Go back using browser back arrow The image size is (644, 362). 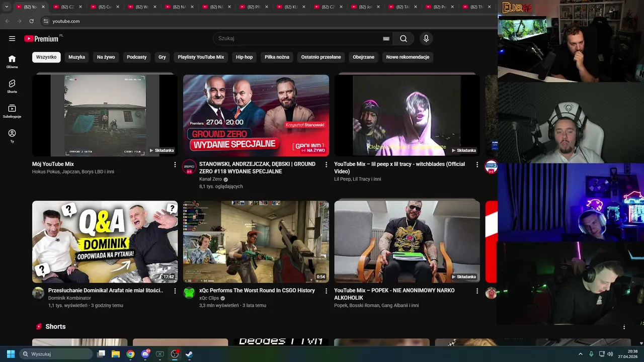click(x=7, y=21)
